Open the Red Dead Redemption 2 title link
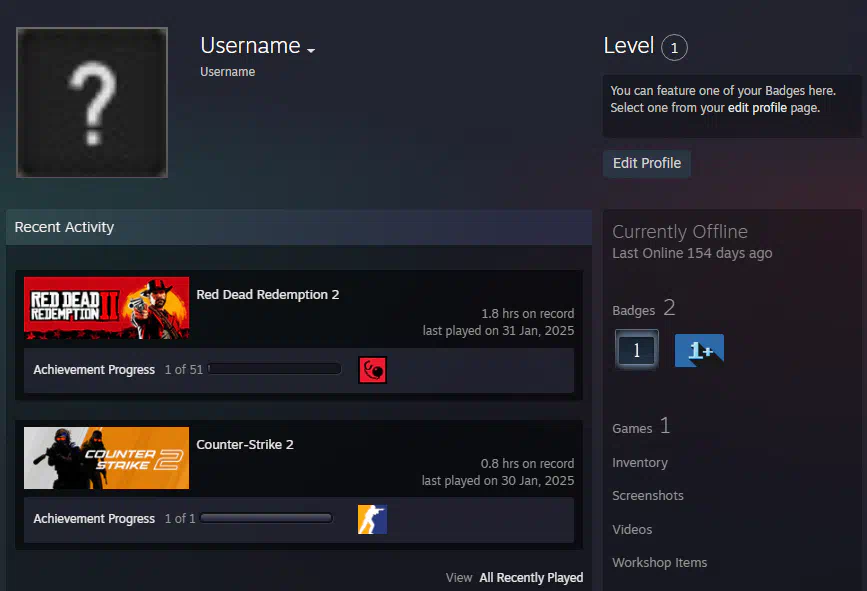Screen dimensions: 867x591 click(x=268, y=295)
